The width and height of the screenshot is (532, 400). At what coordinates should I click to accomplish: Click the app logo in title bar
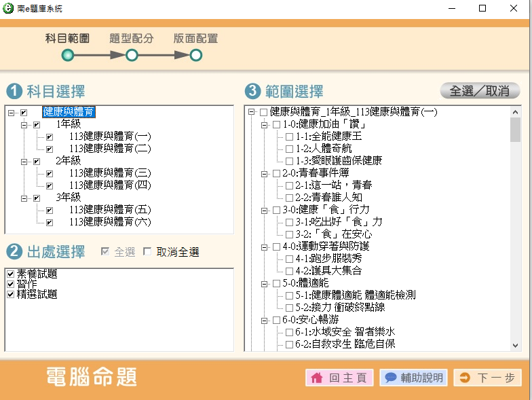pyautogui.click(x=8, y=8)
